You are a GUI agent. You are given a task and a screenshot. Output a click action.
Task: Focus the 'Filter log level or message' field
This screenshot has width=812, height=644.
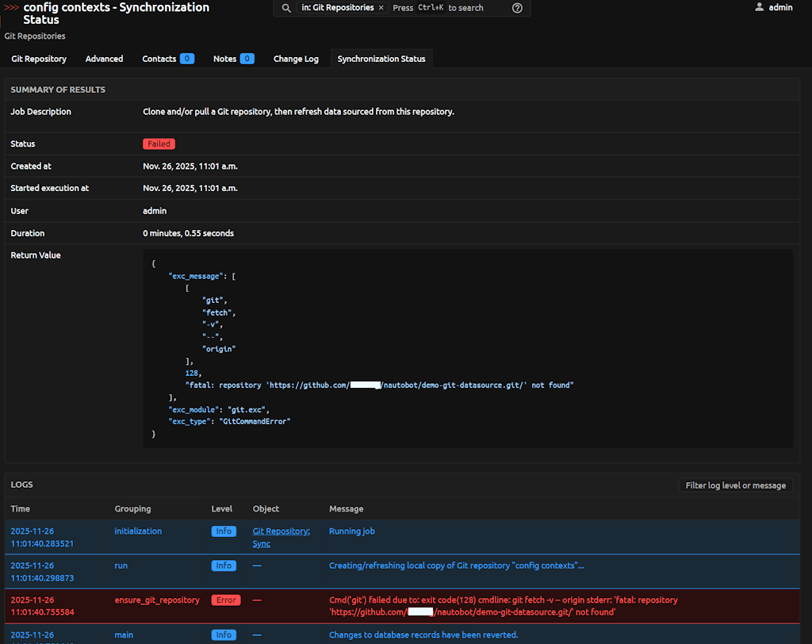coord(735,485)
